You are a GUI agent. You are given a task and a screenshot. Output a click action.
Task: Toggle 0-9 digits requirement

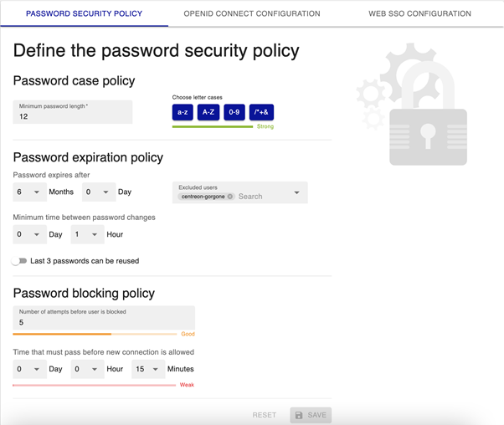click(x=234, y=112)
